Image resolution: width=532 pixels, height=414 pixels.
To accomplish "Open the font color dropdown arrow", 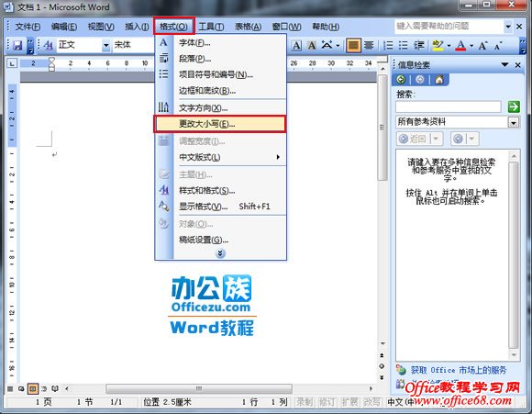I will point(471,46).
